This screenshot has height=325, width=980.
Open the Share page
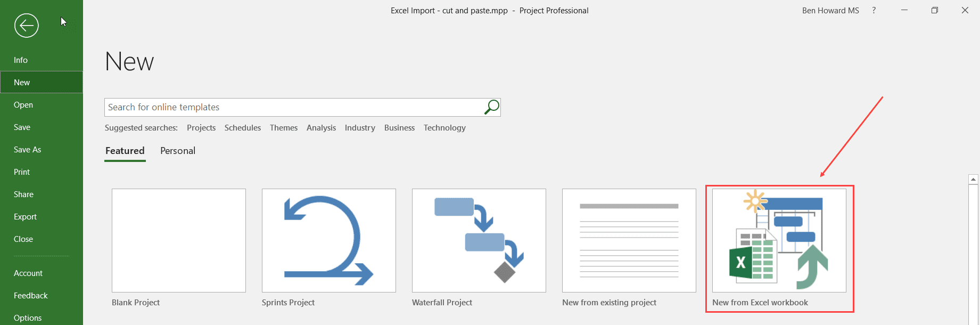click(x=42, y=194)
